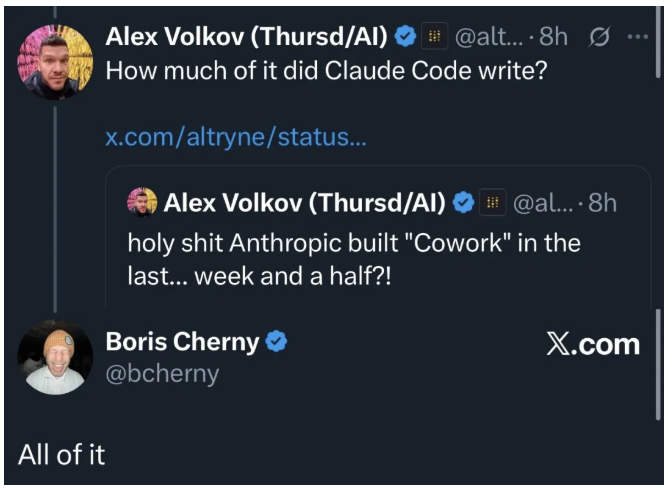Viewport: 672px width, 488px height.
Task: Open the @bcherny handle
Action: 162,374
